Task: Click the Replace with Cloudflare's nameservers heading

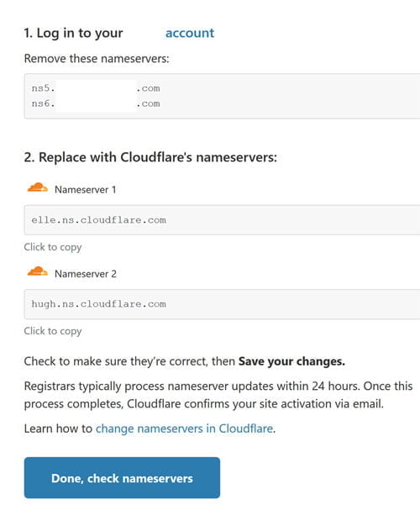Action: [x=150, y=157]
